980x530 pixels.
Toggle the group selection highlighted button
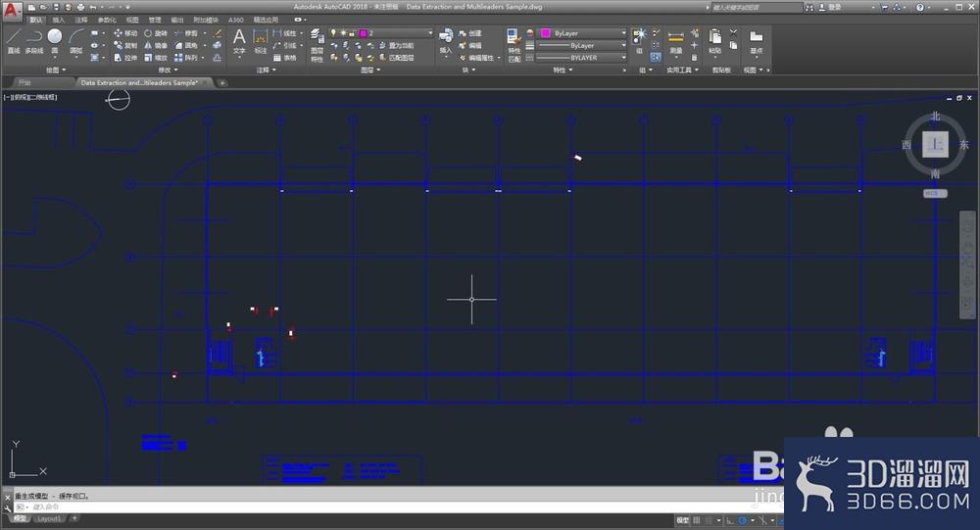click(x=655, y=58)
